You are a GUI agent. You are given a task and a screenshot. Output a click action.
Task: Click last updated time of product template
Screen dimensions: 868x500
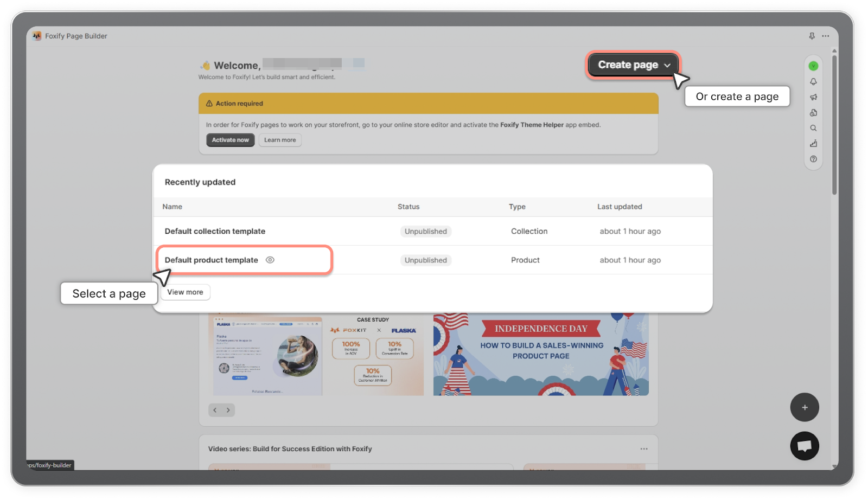pos(630,260)
